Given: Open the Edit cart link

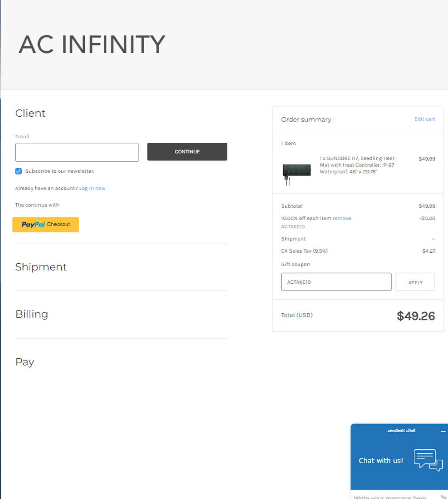Looking at the screenshot, I should (x=425, y=119).
